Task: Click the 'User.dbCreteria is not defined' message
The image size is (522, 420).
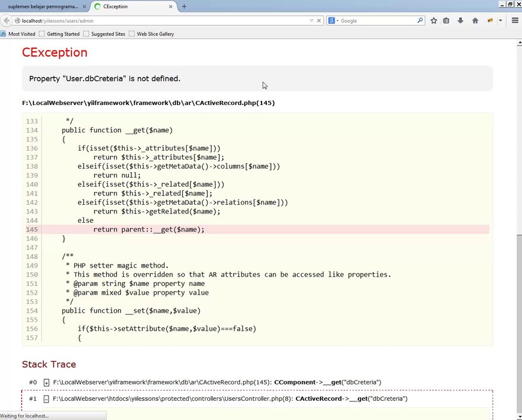Action: tap(105, 79)
